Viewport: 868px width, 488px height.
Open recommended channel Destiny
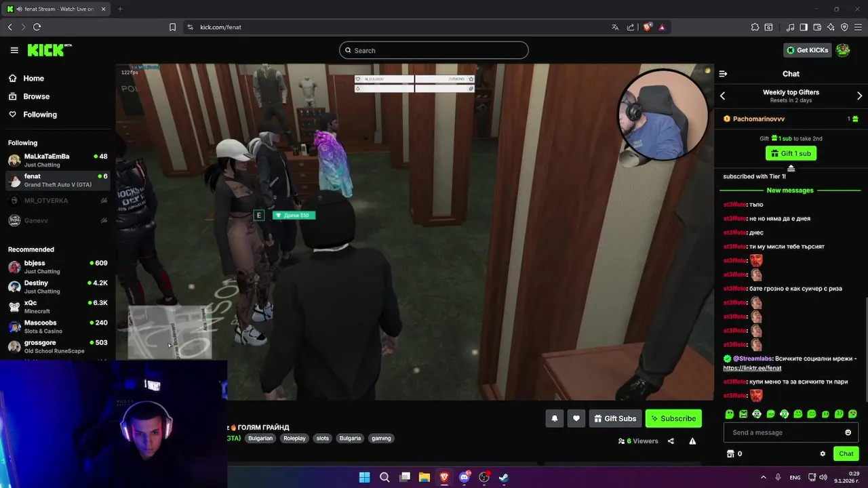coord(58,287)
